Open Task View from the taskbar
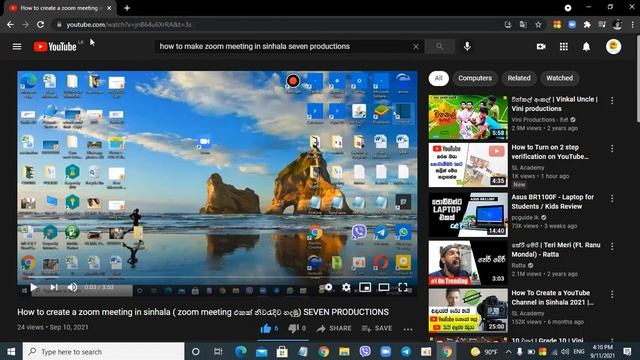Image resolution: width=640 pixels, height=360 pixels. point(218,351)
